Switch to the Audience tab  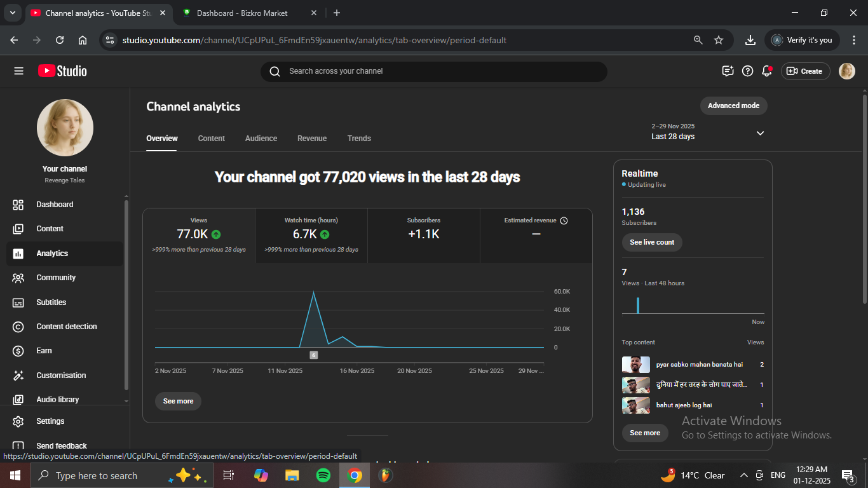(261, 139)
